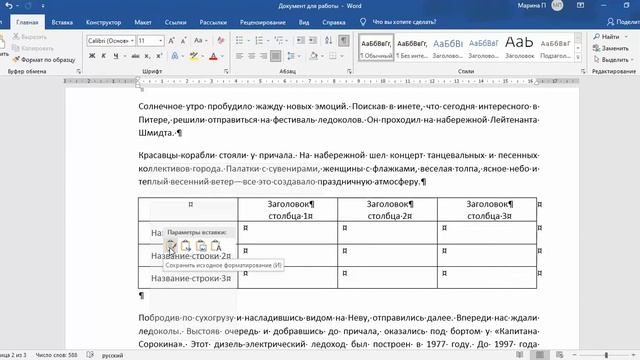Toggle subscript formatting
The height and width of the screenshot is (360, 640).
[x=147, y=56]
